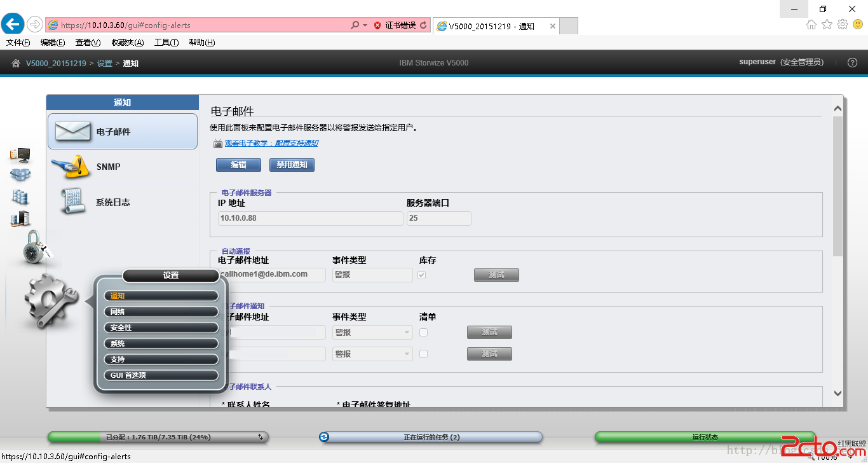The width and height of the screenshot is (868, 463).
Task: Click second 测试 button under 电子邮件通知
Action: point(489,354)
